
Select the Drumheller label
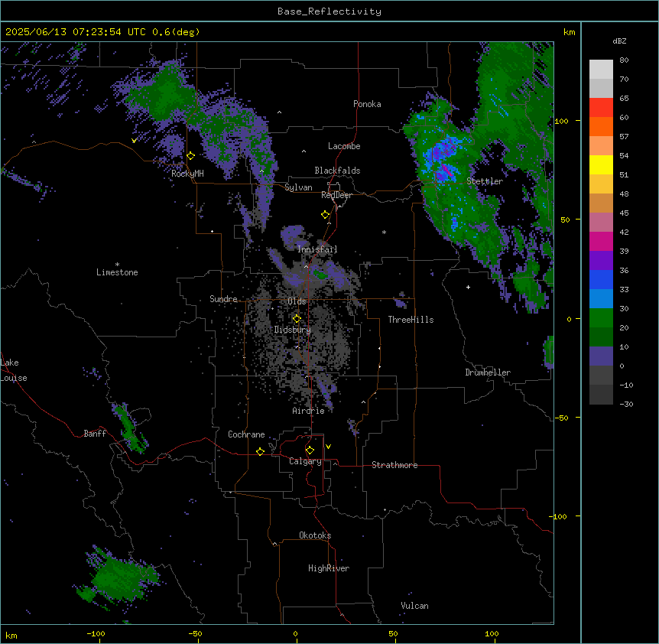click(488, 372)
